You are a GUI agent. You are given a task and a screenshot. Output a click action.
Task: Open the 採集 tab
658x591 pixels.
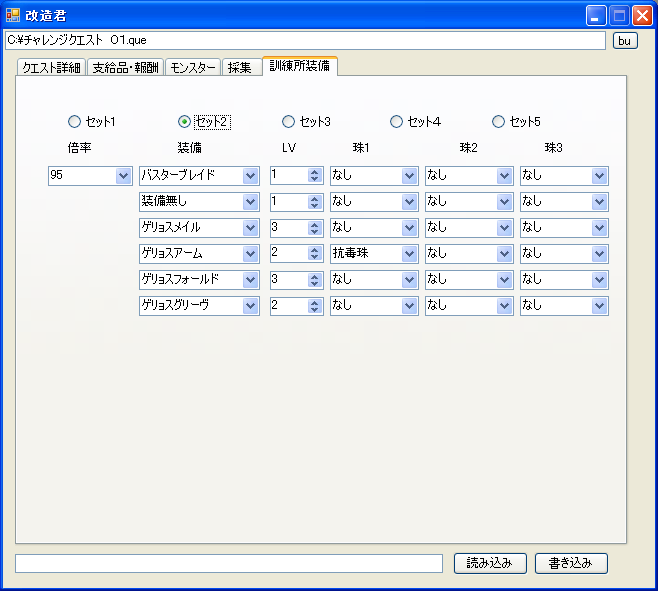pyautogui.click(x=240, y=68)
